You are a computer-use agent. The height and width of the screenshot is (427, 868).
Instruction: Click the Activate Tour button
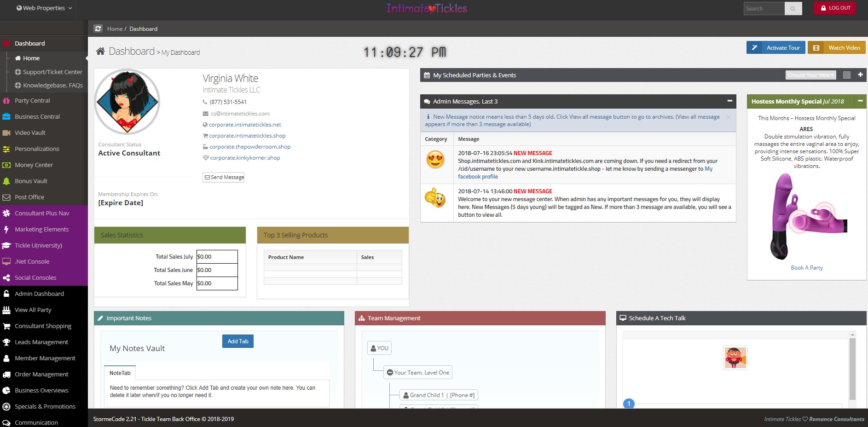(x=776, y=48)
